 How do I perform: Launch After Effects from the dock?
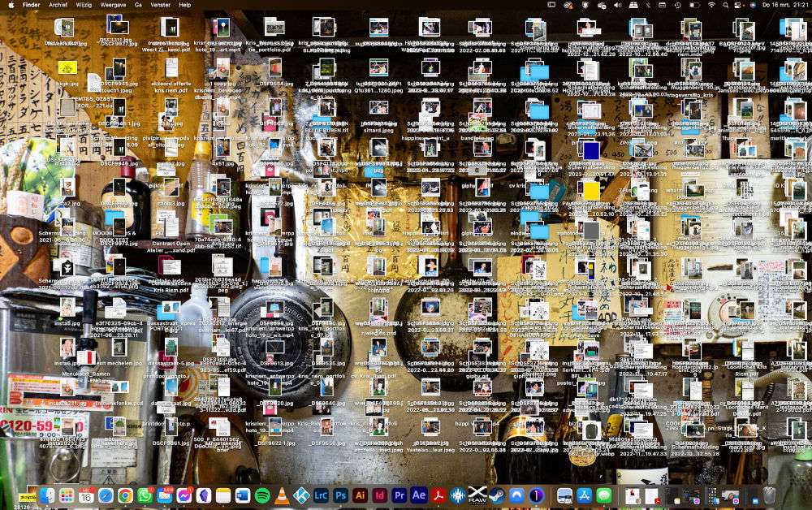pyautogui.click(x=418, y=495)
